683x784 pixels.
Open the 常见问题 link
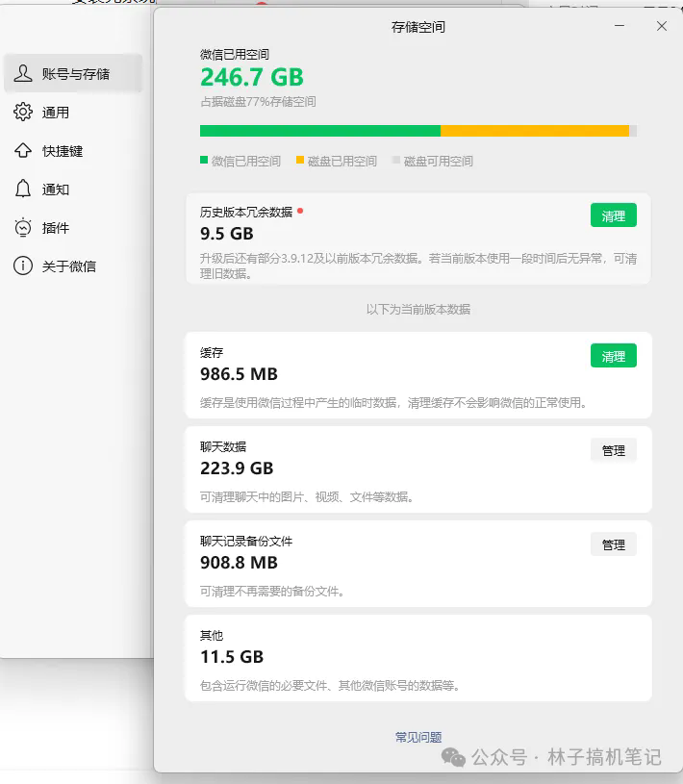[418, 737]
